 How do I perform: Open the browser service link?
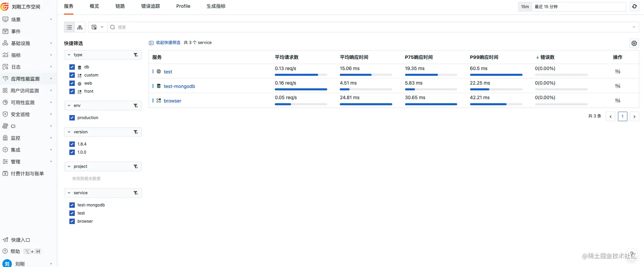coord(173,101)
